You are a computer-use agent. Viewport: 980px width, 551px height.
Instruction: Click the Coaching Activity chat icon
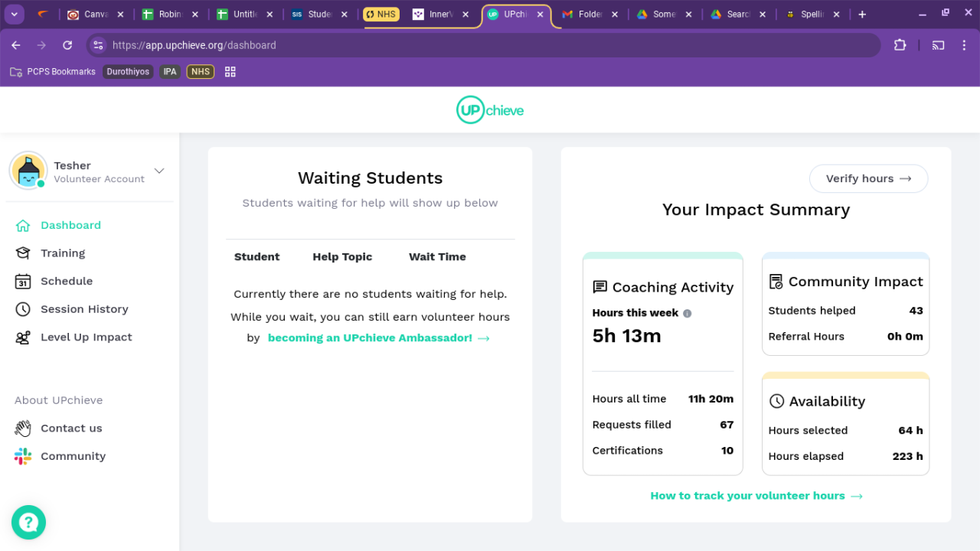[x=600, y=287]
